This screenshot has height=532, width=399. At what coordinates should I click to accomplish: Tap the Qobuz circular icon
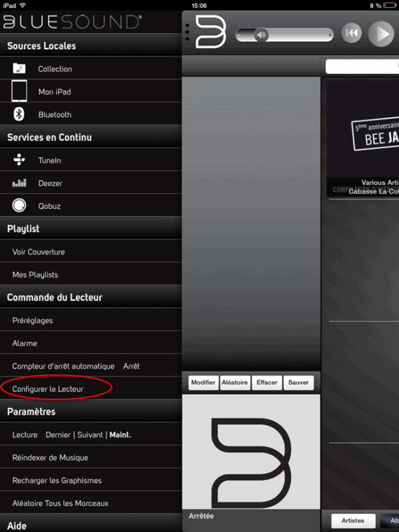coord(19,206)
